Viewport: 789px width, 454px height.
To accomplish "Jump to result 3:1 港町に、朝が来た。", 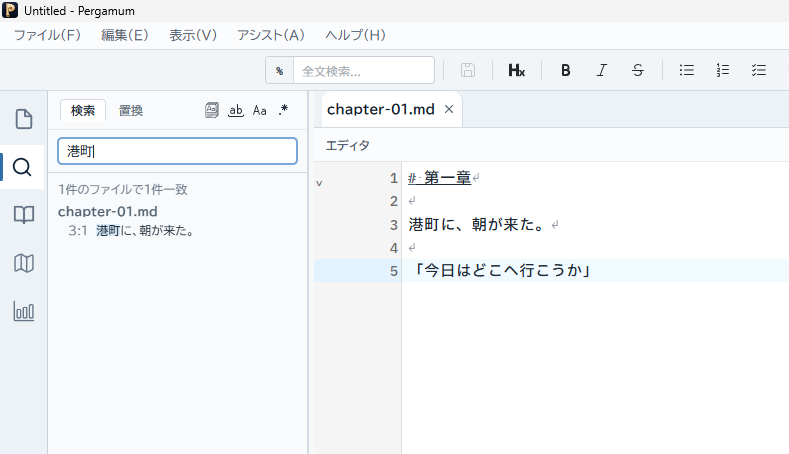I will [x=131, y=231].
